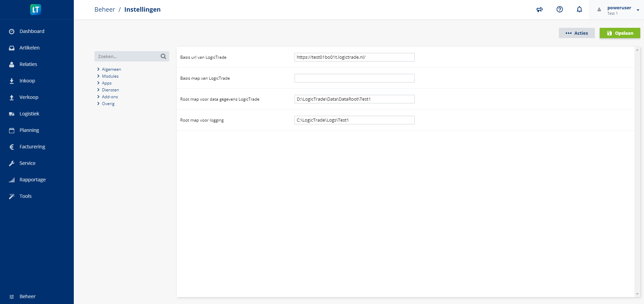Click the 'Root map voor logging' label
644x304 pixels.
tap(202, 120)
